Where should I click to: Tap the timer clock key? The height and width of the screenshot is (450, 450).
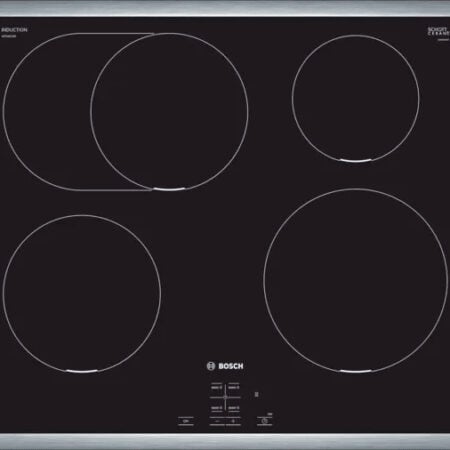264,421
